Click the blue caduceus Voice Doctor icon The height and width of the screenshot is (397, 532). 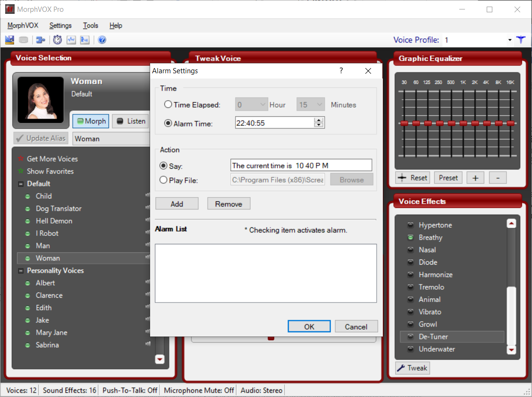pos(521,40)
